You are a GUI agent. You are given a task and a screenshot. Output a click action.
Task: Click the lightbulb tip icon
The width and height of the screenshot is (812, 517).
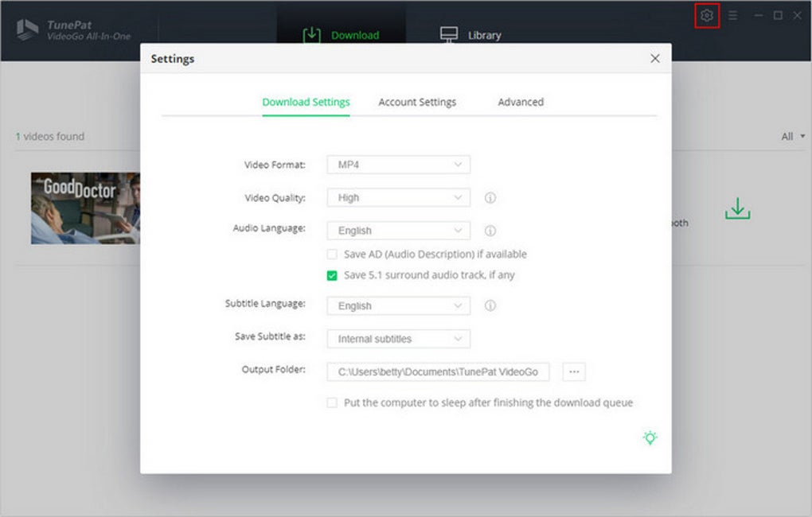(650, 437)
